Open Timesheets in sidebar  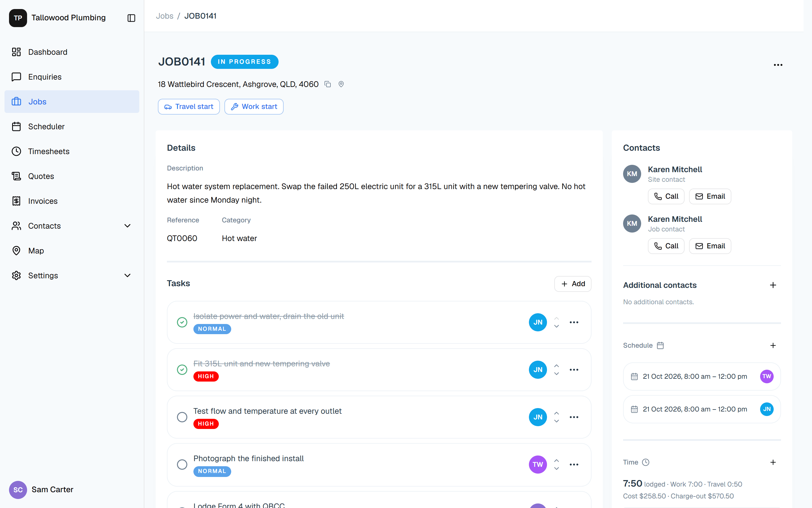(x=72, y=152)
